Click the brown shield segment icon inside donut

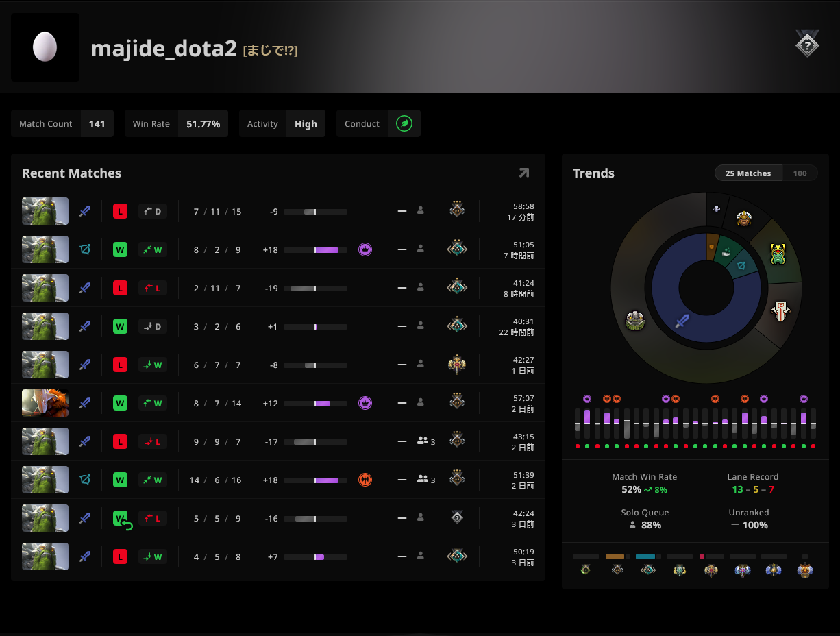pyautogui.click(x=712, y=246)
